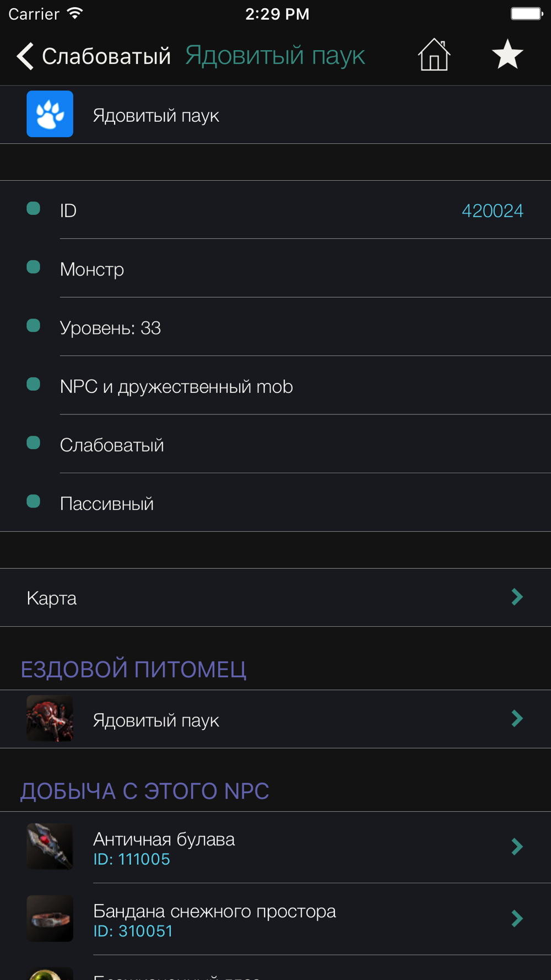The width and height of the screenshot is (551, 980).
Task: Tap the home icon in header
Action: coord(434,55)
